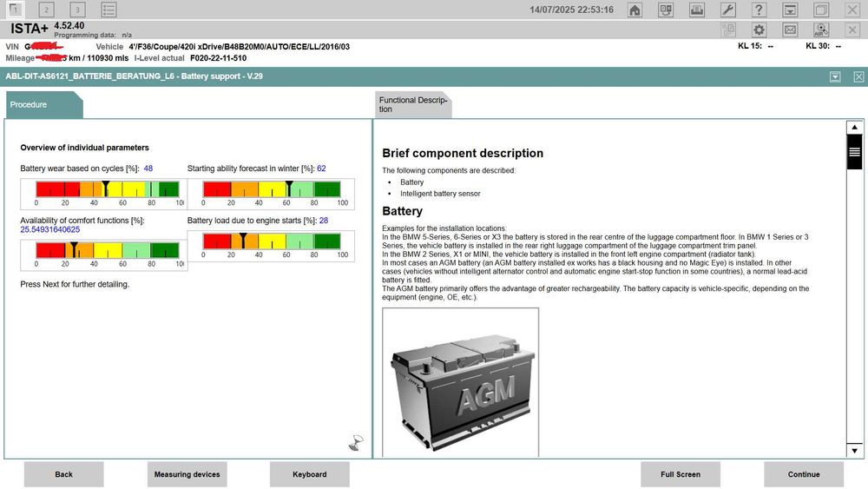Click the date and time 14/07/2025 display
868x489 pixels.
tap(571, 10)
